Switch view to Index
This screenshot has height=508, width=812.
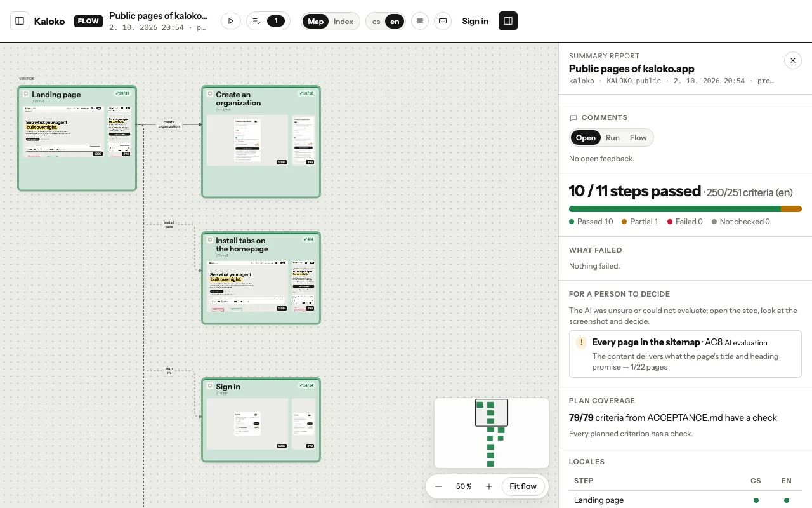point(343,21)
